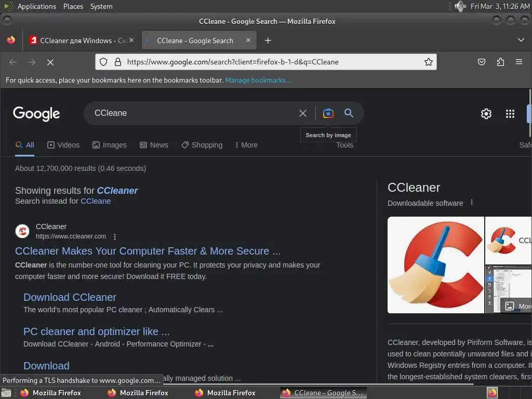
Task: Clear the Google search box with X
Action: [x=303, y=113]
